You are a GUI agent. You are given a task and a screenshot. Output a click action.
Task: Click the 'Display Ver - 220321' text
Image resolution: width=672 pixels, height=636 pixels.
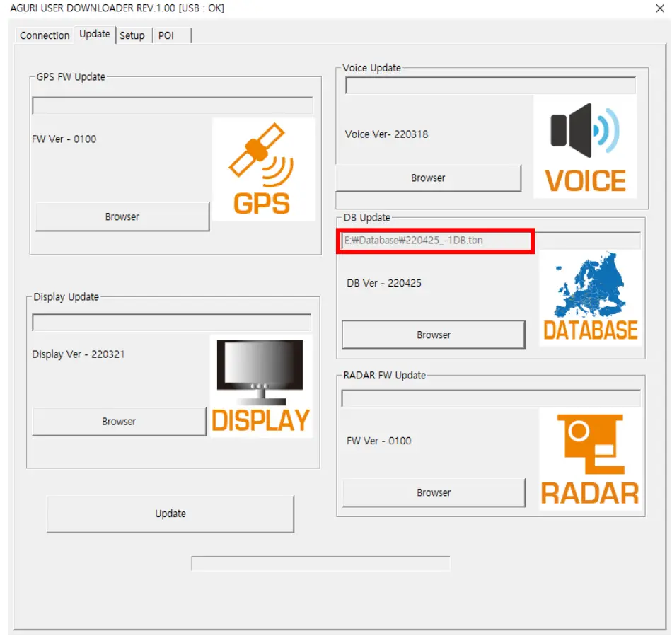pos(78,354)
